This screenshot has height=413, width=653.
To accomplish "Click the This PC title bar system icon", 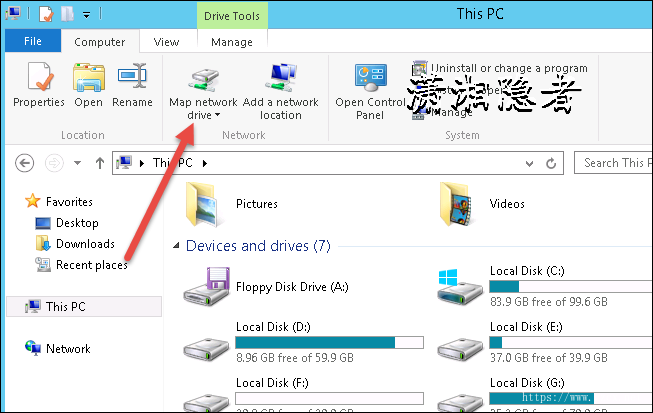I will pyautogui.click(x=13, y=14).
